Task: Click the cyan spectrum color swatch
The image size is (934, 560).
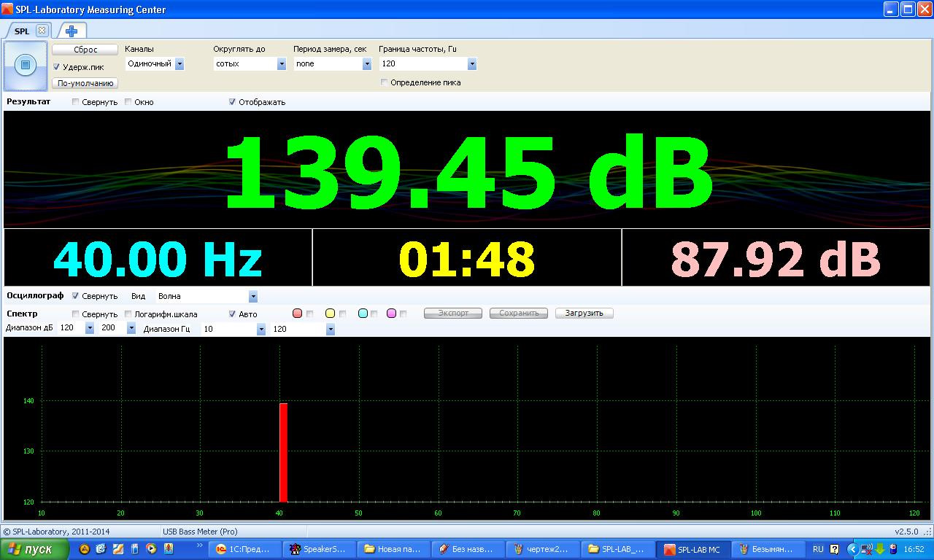Action: 363,314
